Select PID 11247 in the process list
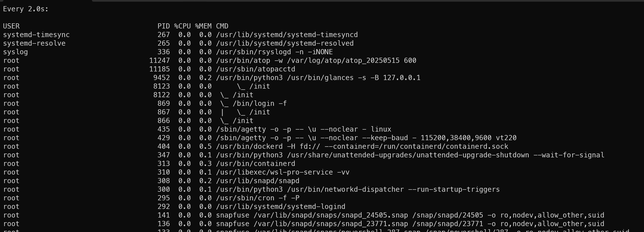Screen dimensions: 644x232 click(159, 61)
